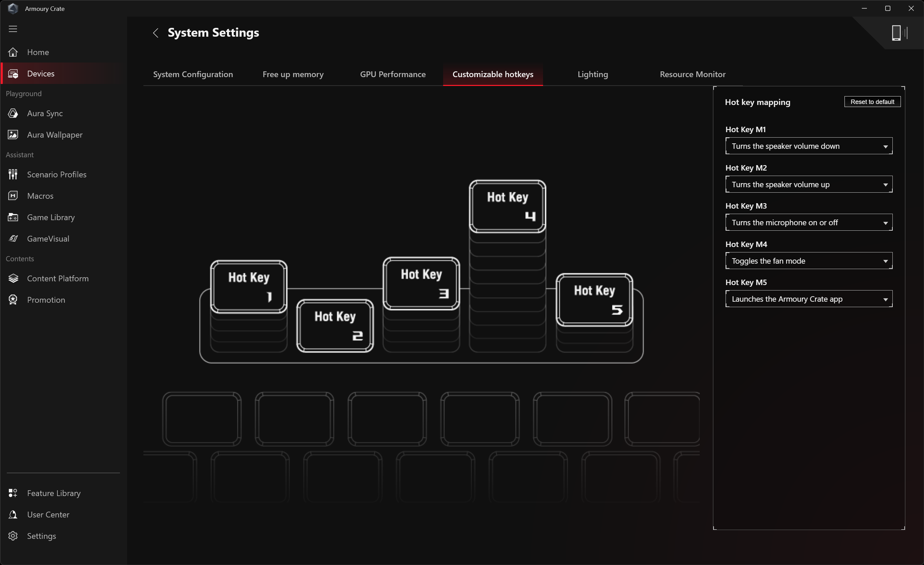Image resolution: width=924 pixels, height=565 pixels.
Task: Open Promotion in the sidebar
Action: tap(46, 300)
